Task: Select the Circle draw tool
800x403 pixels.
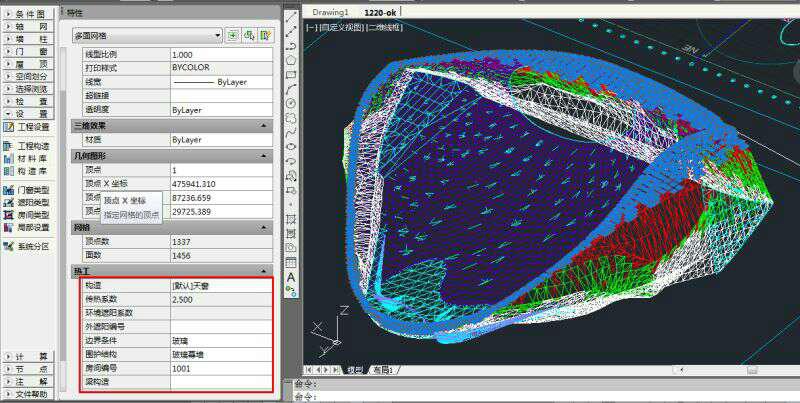Action: click(x=291, y=103)
